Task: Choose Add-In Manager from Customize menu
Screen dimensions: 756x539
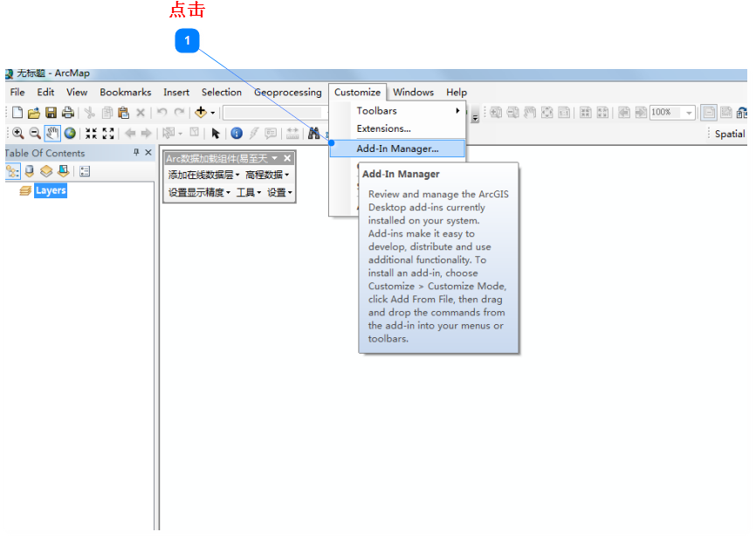Action: pyautogui.click(x=397, y=149)
